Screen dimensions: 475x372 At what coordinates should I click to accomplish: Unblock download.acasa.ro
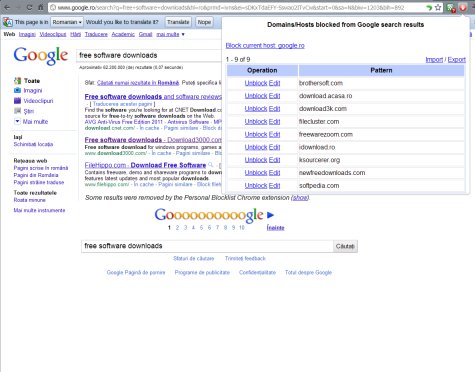(x=256, y=96)
